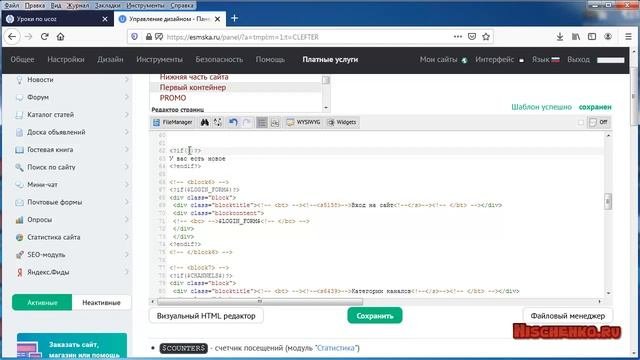The image size is (640, 360).
Task: Click the lock site security icon
Action: tap(149, 37)
